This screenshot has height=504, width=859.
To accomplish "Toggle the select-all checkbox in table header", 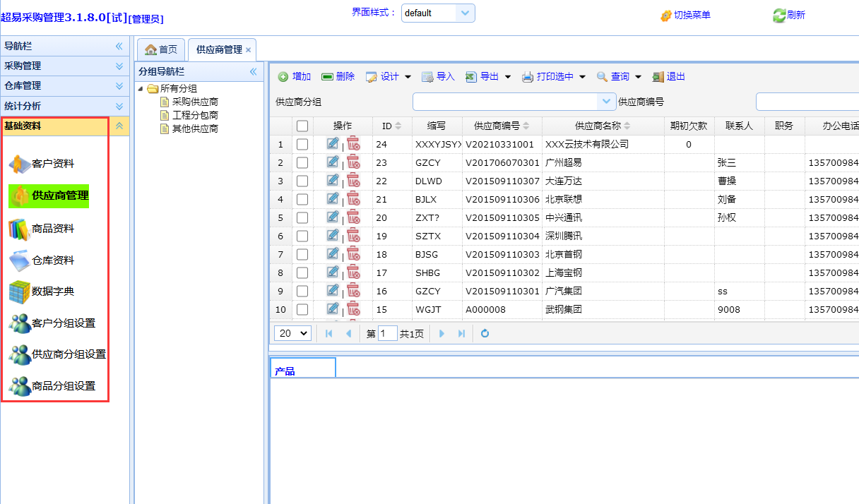I will pyautogui.click(x=302, y=126).
